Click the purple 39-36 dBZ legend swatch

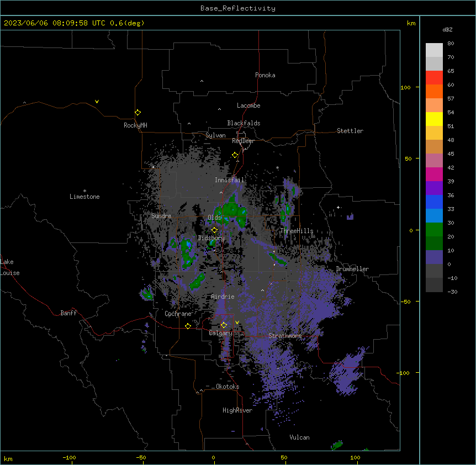[434, 188]
